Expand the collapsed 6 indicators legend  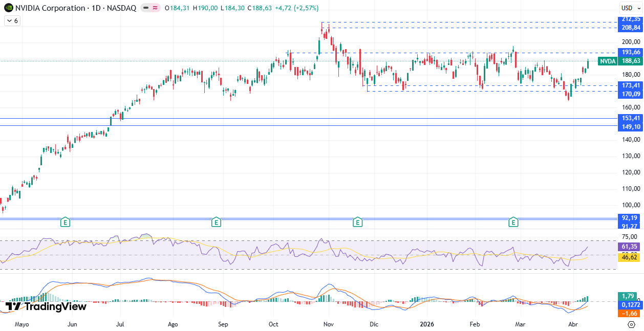[12, 21]
